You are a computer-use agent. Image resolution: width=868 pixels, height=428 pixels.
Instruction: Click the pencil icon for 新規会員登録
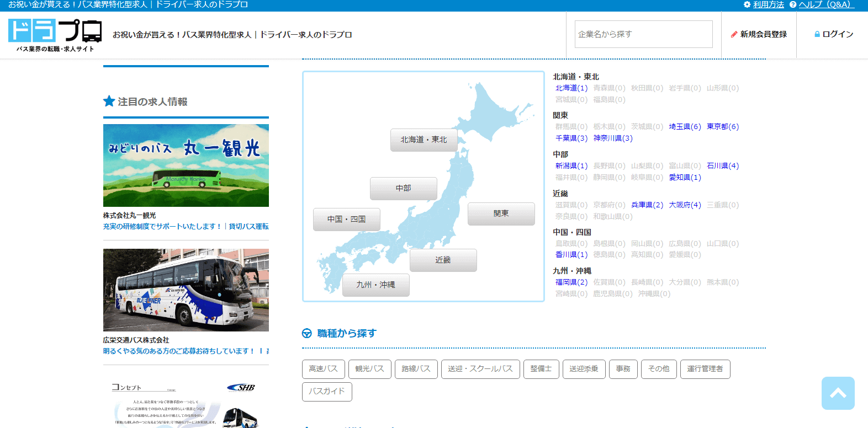click(734, 34)
